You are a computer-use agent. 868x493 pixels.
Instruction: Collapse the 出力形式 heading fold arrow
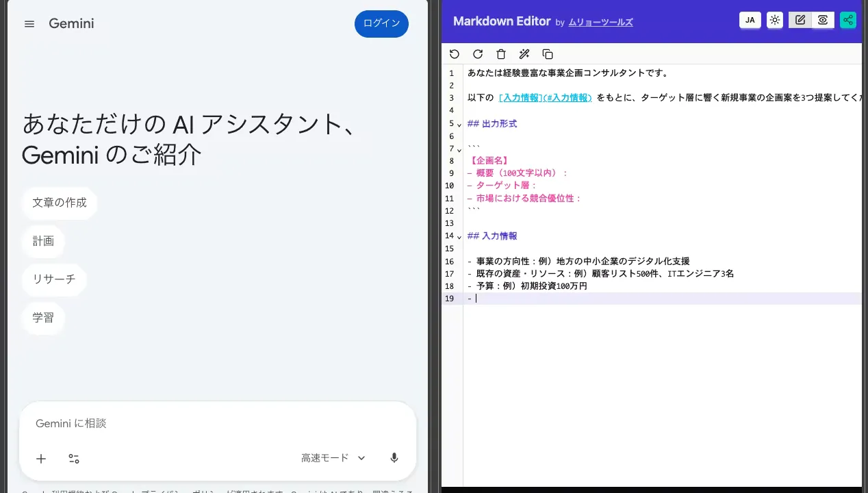click(x=459, y=125)
